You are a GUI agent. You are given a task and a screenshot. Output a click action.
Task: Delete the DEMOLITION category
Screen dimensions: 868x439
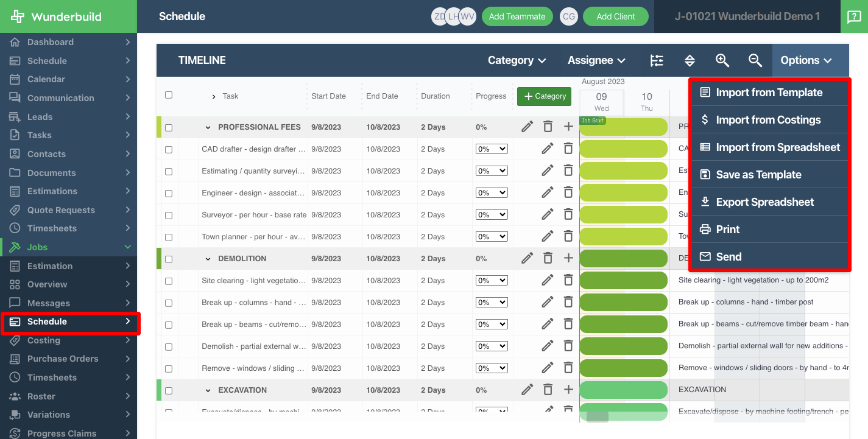tap(548, 258)
